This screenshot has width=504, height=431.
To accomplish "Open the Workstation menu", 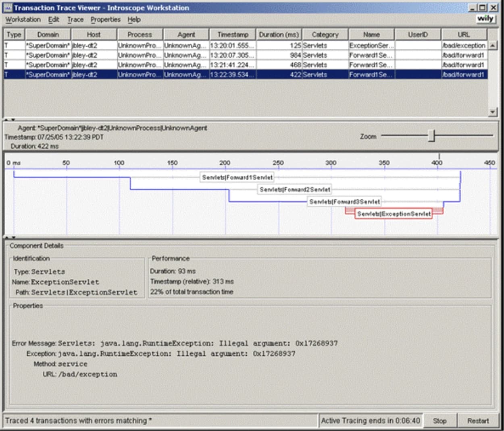I will 23,19.
